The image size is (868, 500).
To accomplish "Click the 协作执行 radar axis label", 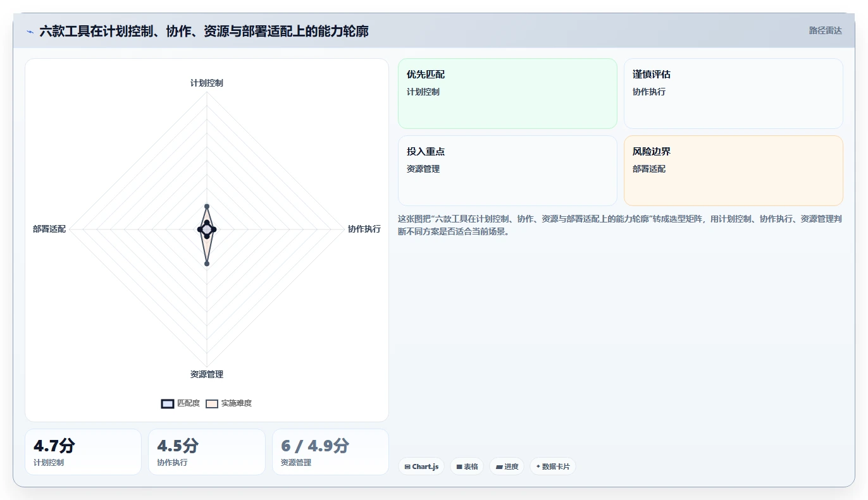I will coord(364,229).
